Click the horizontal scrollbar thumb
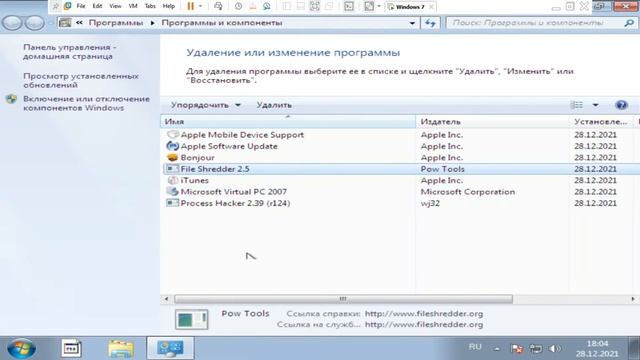The width and height of the screenshot is (640, 360). point(343,299)
